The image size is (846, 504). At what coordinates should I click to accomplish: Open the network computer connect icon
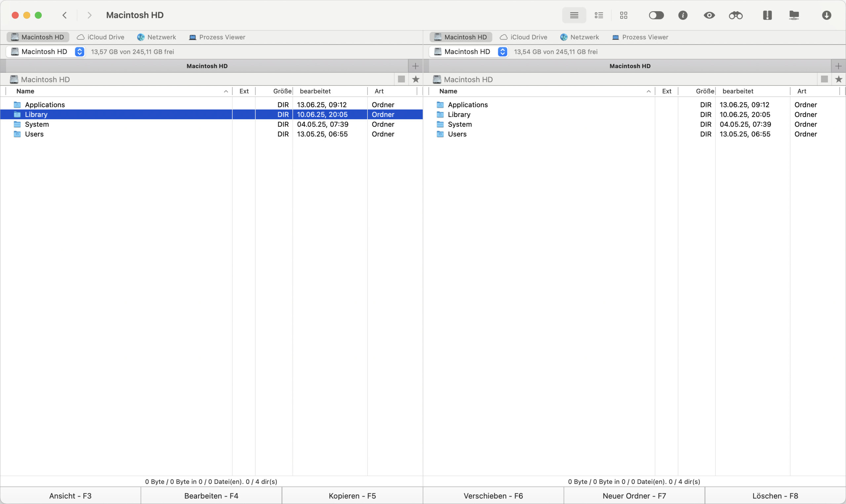(794, 15)
